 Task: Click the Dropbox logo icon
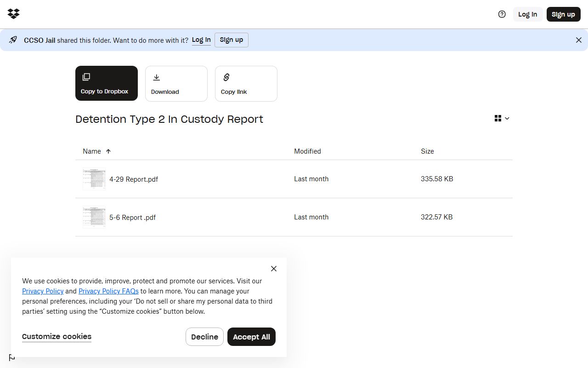pos(14,14)
